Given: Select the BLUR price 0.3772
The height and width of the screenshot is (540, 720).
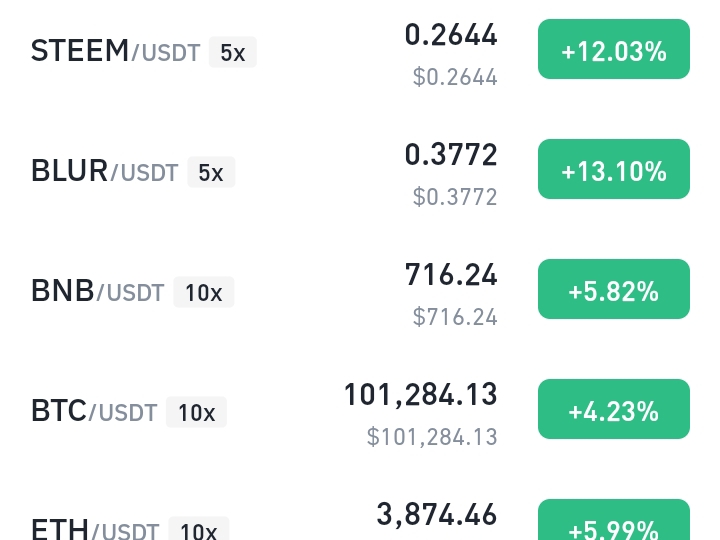Looking at the screenshot, I should [x=450, y=155].
